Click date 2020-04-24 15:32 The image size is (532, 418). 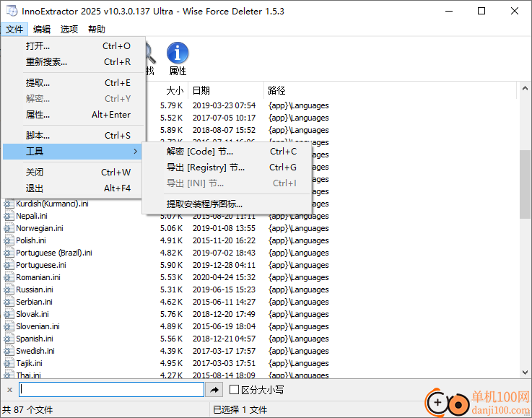(x=224, y=277)
